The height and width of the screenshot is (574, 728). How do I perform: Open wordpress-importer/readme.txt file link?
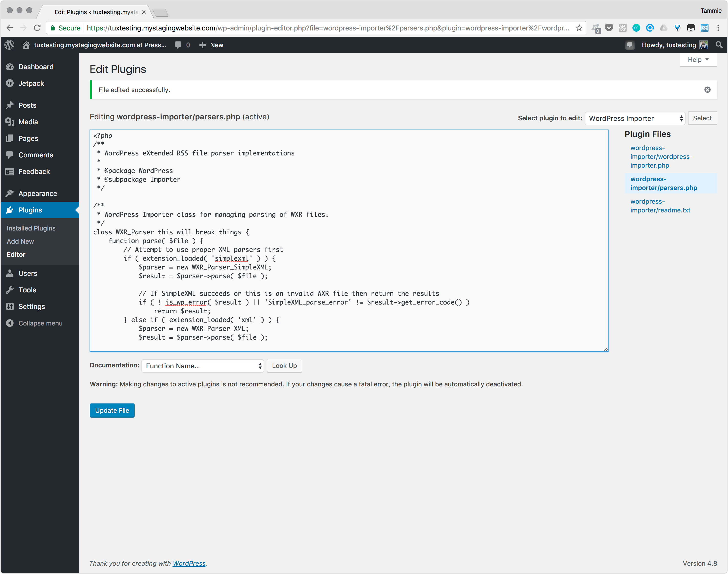pyautogui.click(x=660, y=206)
